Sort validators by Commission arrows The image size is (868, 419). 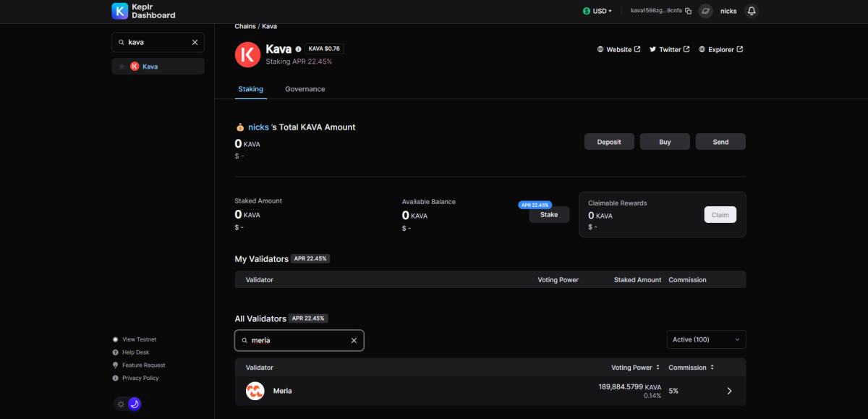coord(712,368)
